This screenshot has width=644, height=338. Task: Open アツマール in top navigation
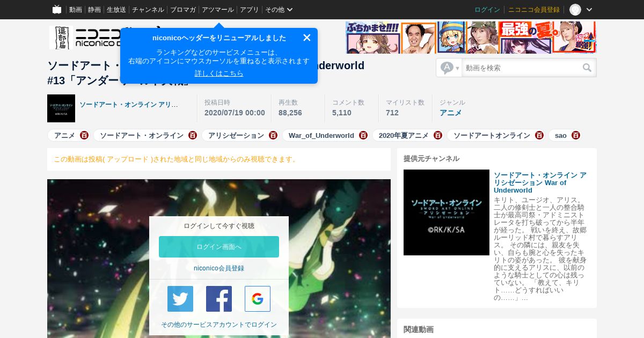[x=218, y=10]
